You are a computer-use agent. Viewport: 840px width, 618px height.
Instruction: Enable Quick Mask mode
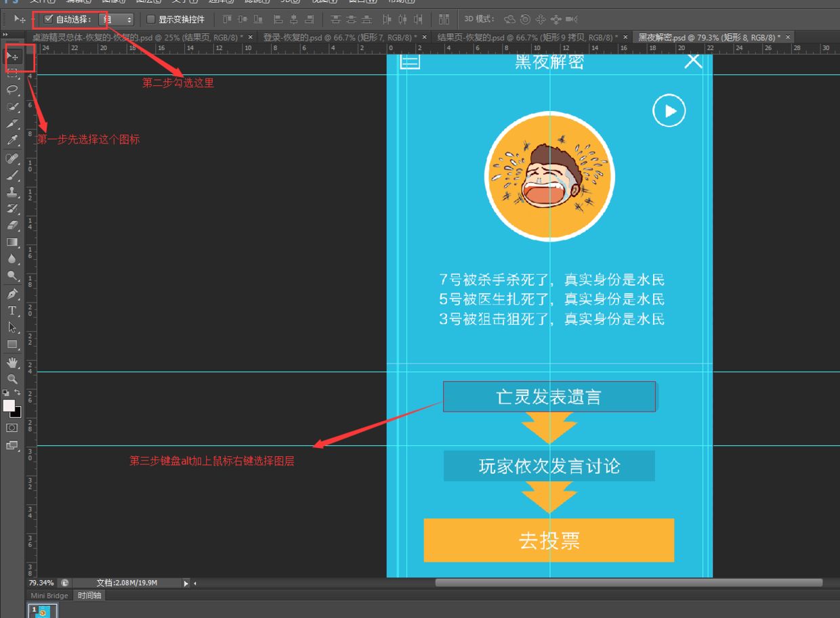coord(12,427)
